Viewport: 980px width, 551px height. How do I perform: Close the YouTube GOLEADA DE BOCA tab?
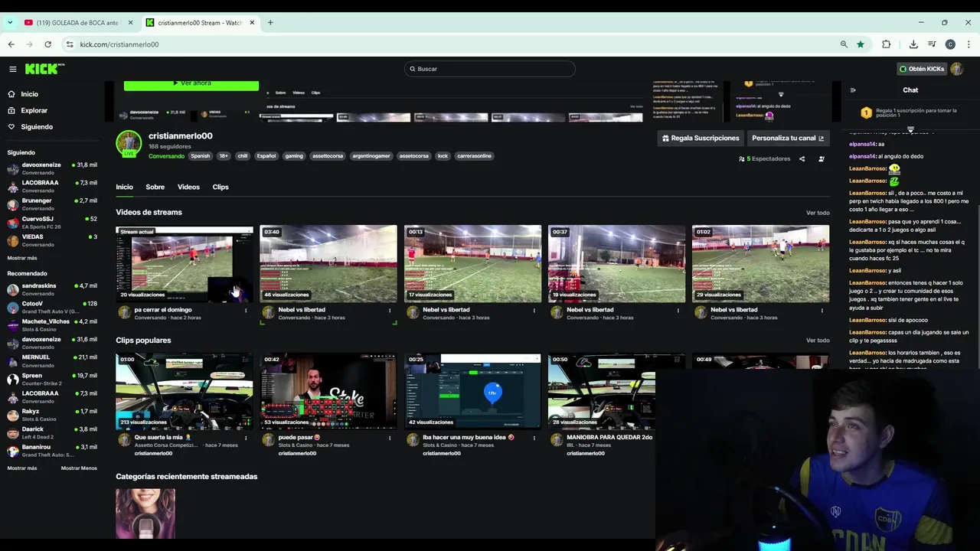[x=130, y=23]
